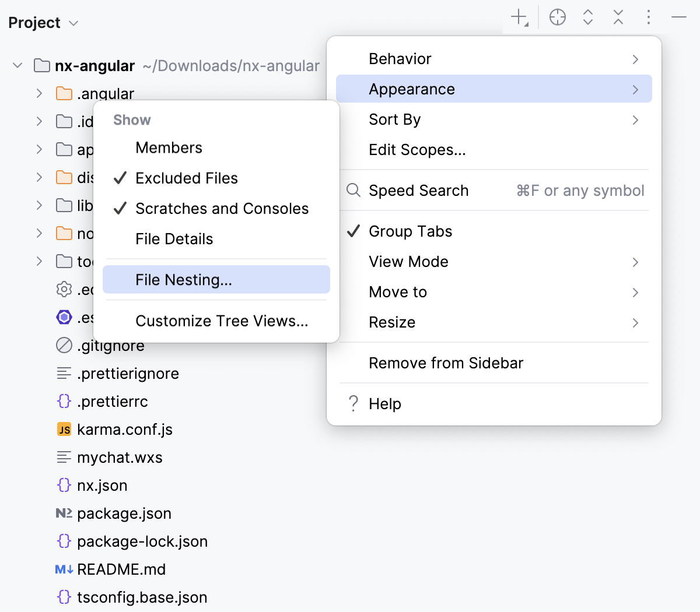Activate the Speed Search field

[419, 191]
